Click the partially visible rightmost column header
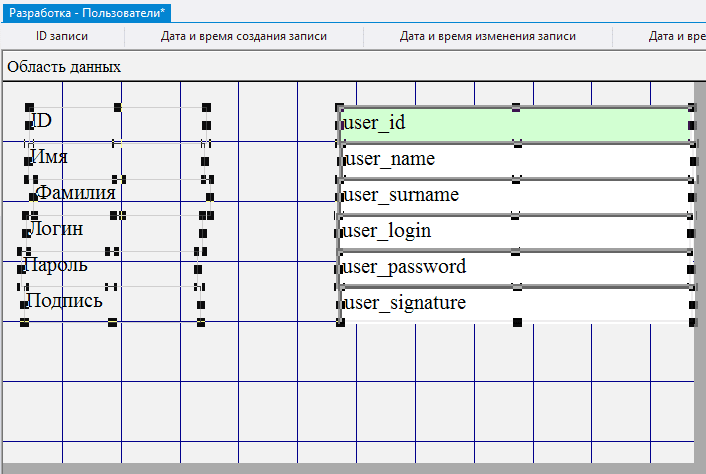706x474 pixels. (676, 37)
